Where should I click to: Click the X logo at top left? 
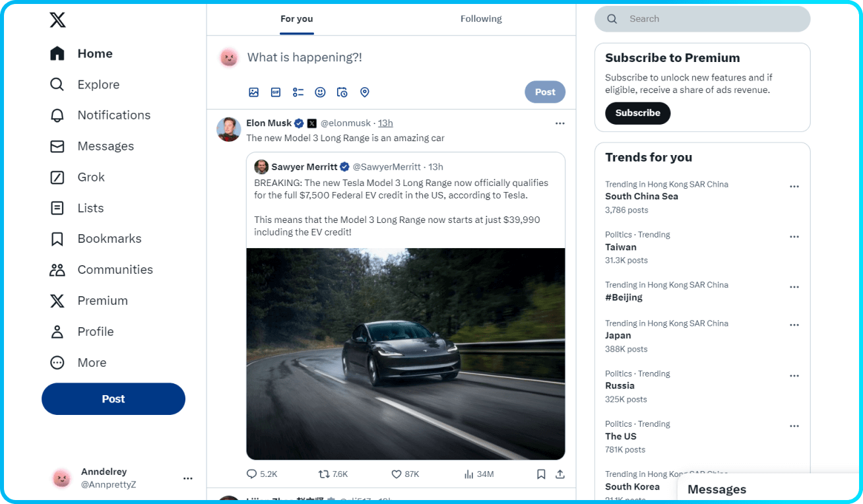57,20
